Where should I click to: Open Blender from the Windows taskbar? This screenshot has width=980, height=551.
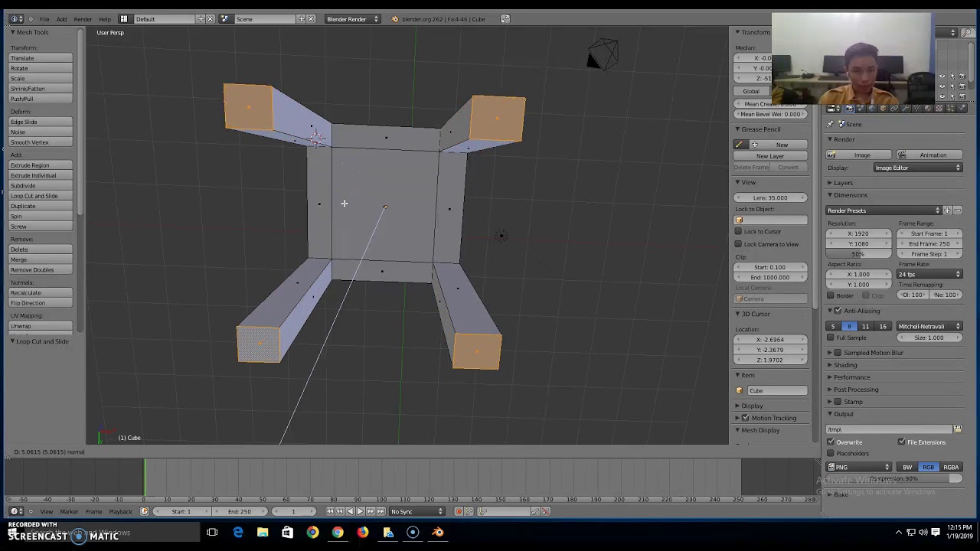click(437, 533)
